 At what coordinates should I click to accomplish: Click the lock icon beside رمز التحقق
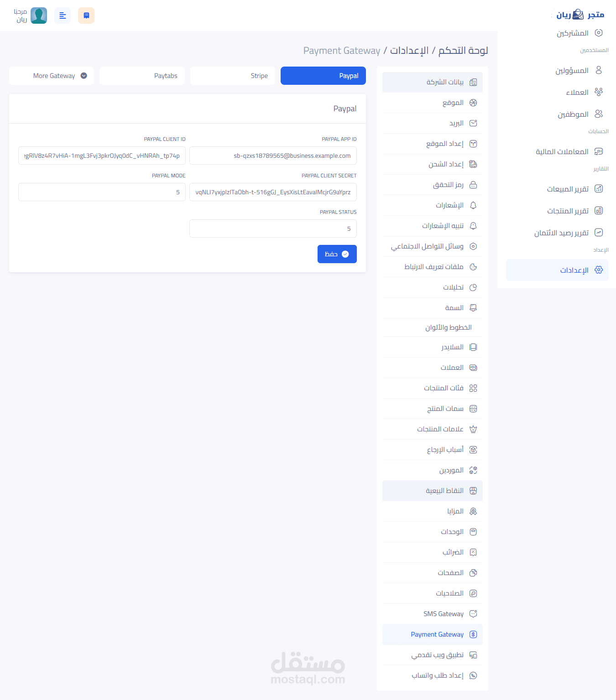point(473,185)
